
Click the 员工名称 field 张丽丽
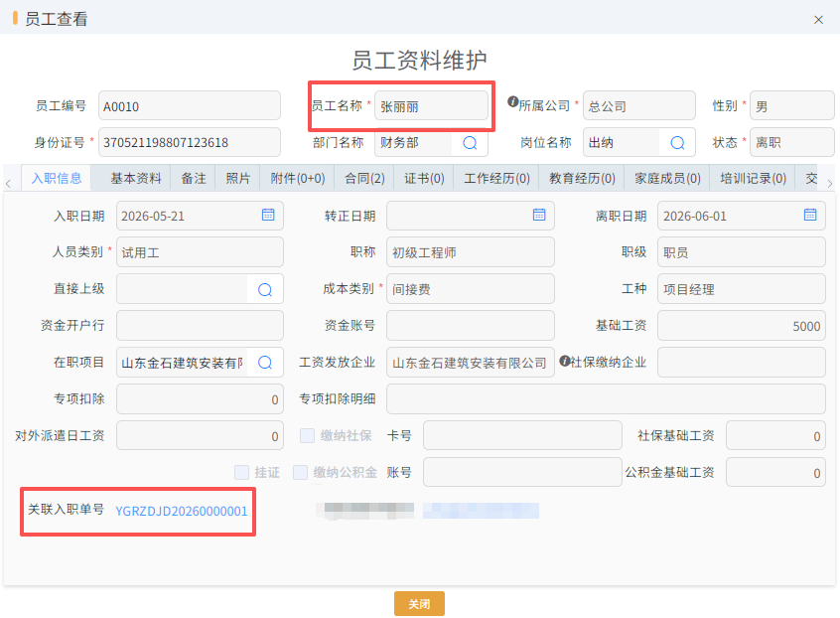(x=431, y=105)
